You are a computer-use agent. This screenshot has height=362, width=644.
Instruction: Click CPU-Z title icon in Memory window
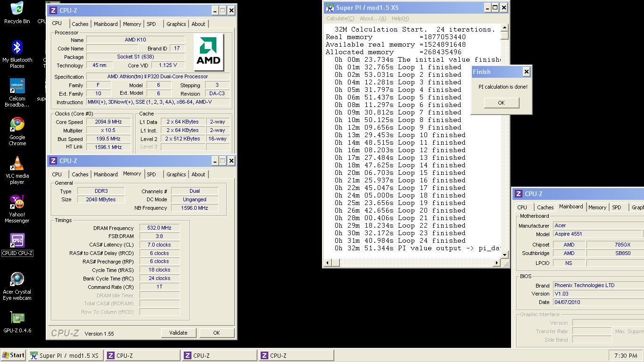point(53,161)
